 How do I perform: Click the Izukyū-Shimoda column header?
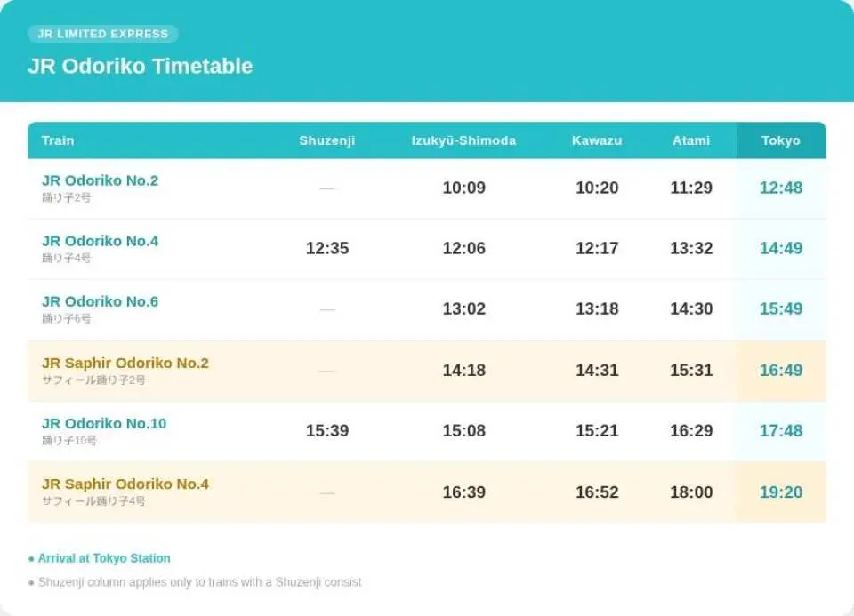pyautogui.click(x=463, y=140)
